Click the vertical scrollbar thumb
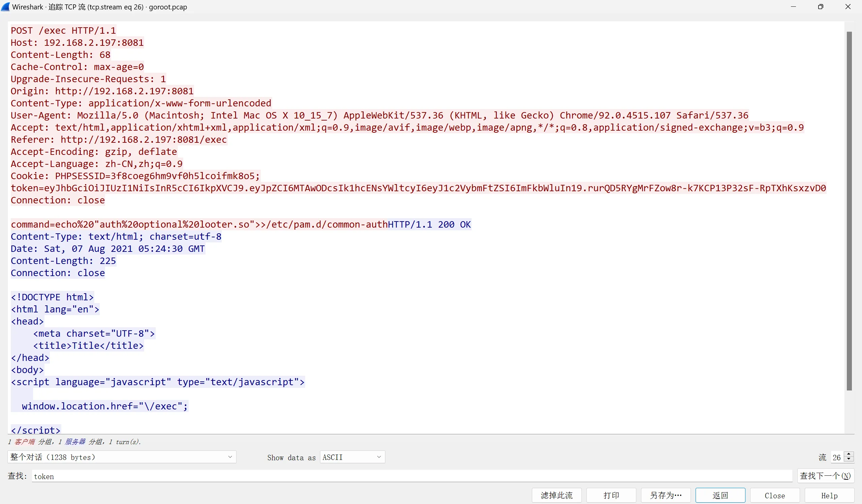The image size is (862, 504). tap(849, 210)
